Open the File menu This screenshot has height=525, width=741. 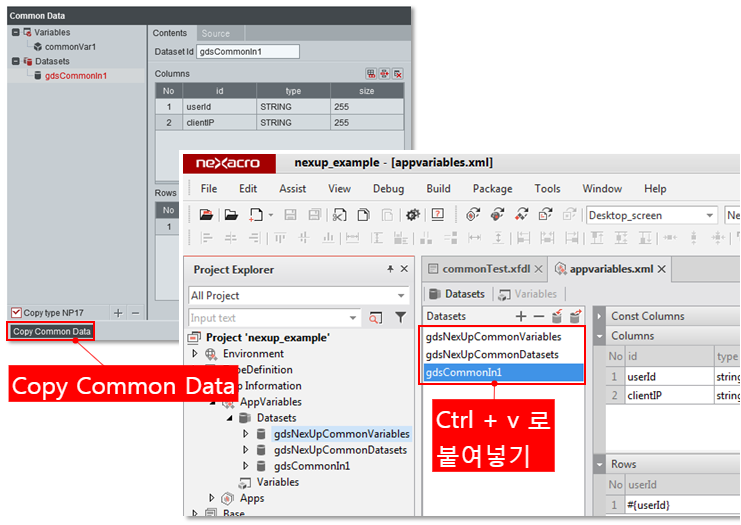coord(209,189)
